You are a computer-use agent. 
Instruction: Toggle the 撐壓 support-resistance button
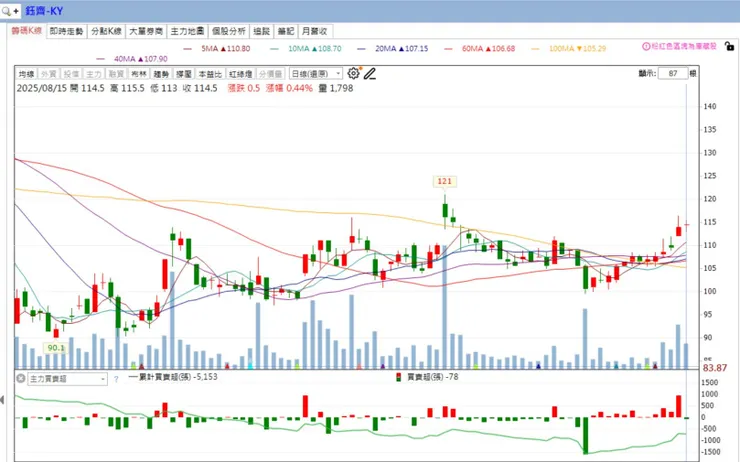coord(184,74)
